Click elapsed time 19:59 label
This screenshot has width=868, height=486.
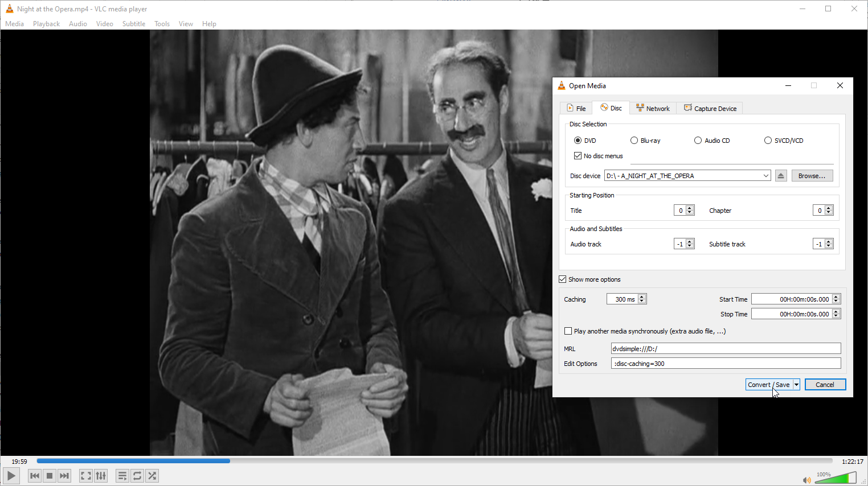(x=19, y=462)
